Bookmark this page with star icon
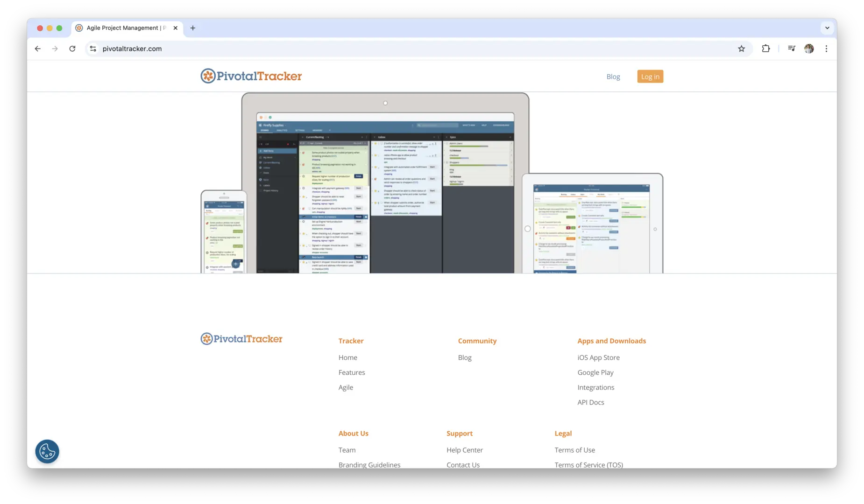 coord(741,49)
